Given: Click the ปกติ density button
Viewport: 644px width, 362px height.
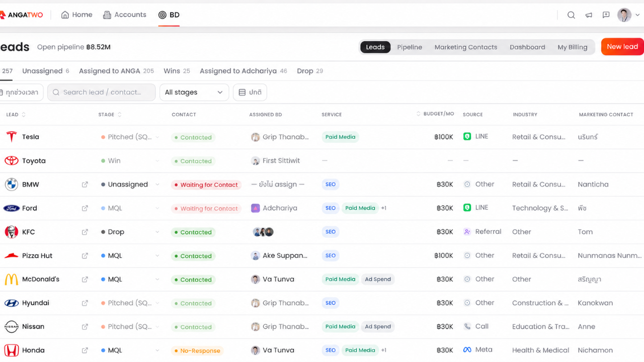Looking at the screenshot, I should click(250, 93).
